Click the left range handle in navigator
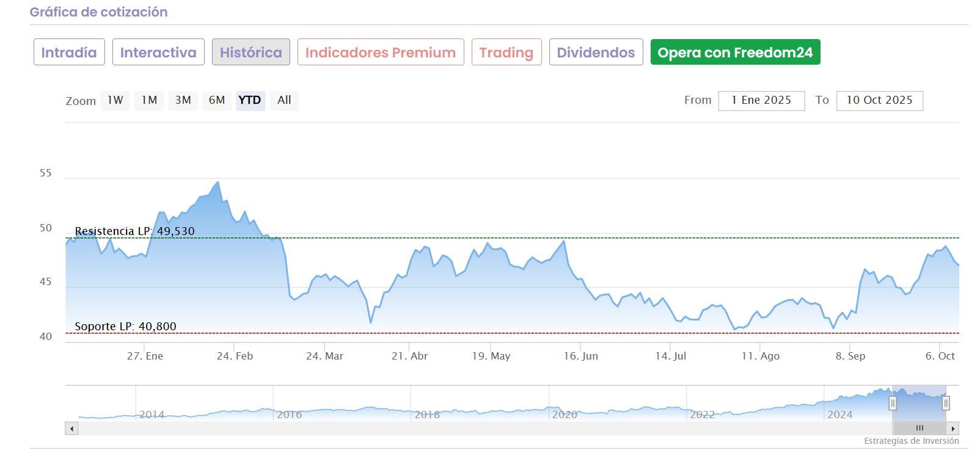 point(893,403)
